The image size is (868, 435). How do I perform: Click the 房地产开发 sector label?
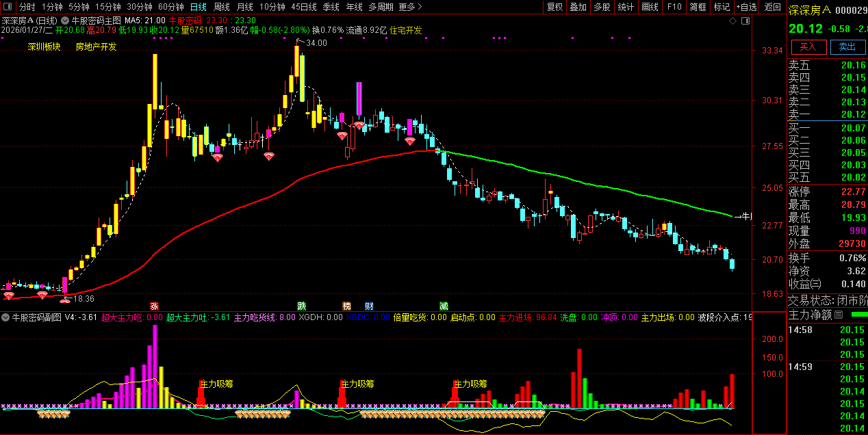pyautogui.click(x=96, y=47)
